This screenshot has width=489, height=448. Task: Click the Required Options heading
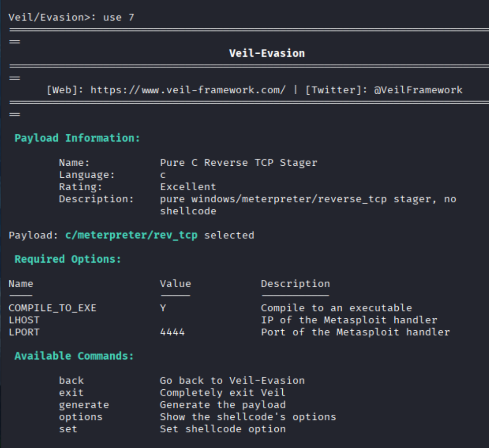(68, 259)
